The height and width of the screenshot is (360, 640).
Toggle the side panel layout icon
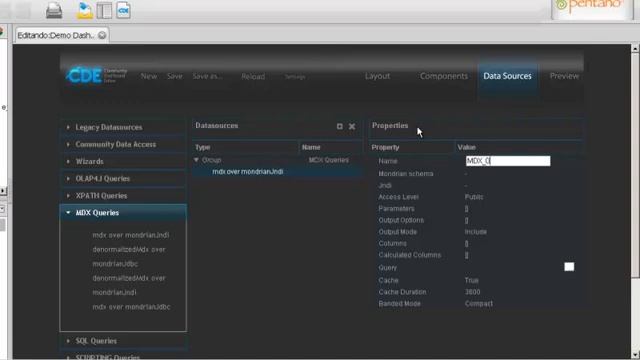[104, 10]
